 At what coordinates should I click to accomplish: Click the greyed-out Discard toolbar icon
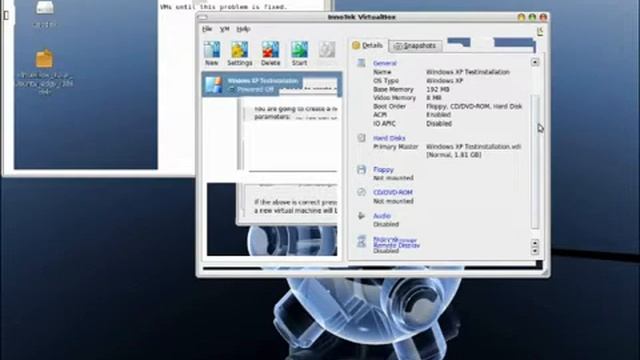tap(327, 50)
